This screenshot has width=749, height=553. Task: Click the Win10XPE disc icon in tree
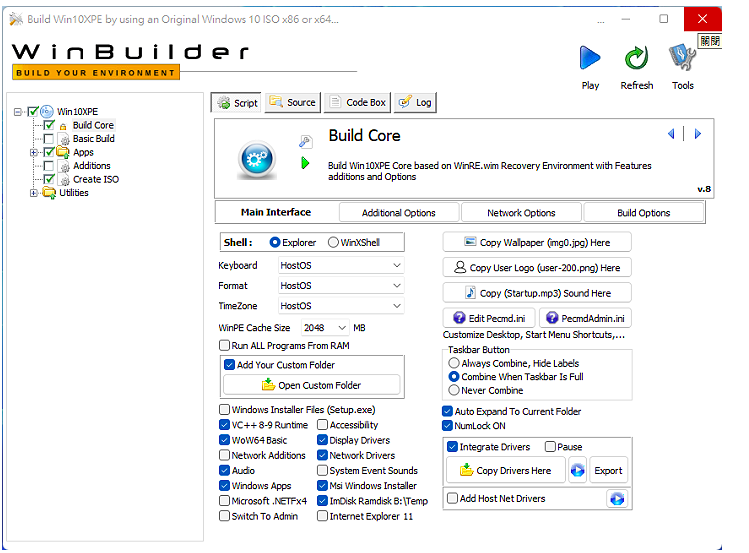pyautogui.click(x=47, y=112)
